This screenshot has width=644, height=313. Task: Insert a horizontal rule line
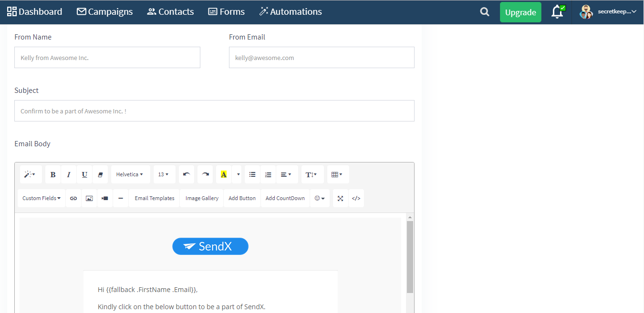click(x=121, y=198)
